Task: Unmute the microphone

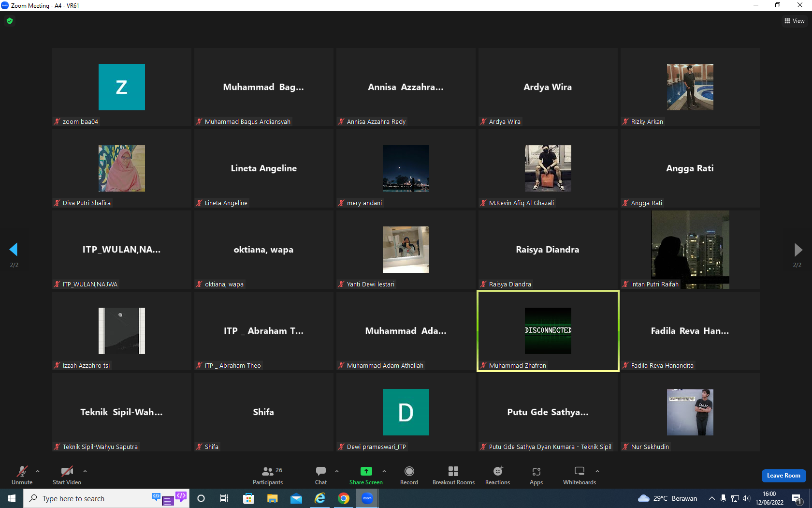Action: [x=22, y=476]
